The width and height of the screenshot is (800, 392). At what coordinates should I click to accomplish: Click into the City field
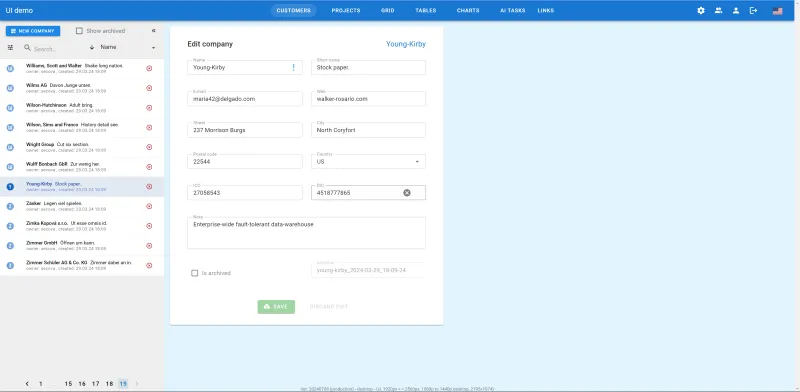click(x=368, y=130)
